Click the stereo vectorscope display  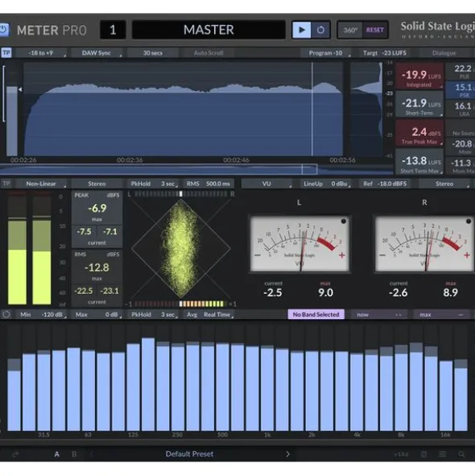pyautogui.click(x=180, y=249)
